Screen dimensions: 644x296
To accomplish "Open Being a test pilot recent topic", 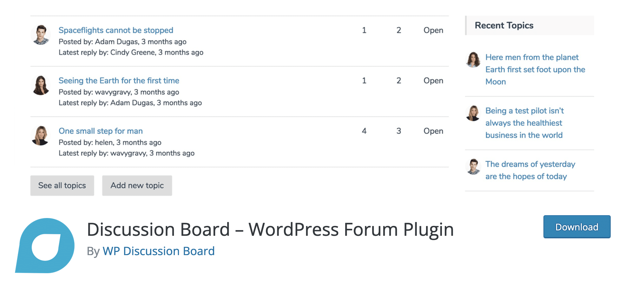I will tap(525, 123).
